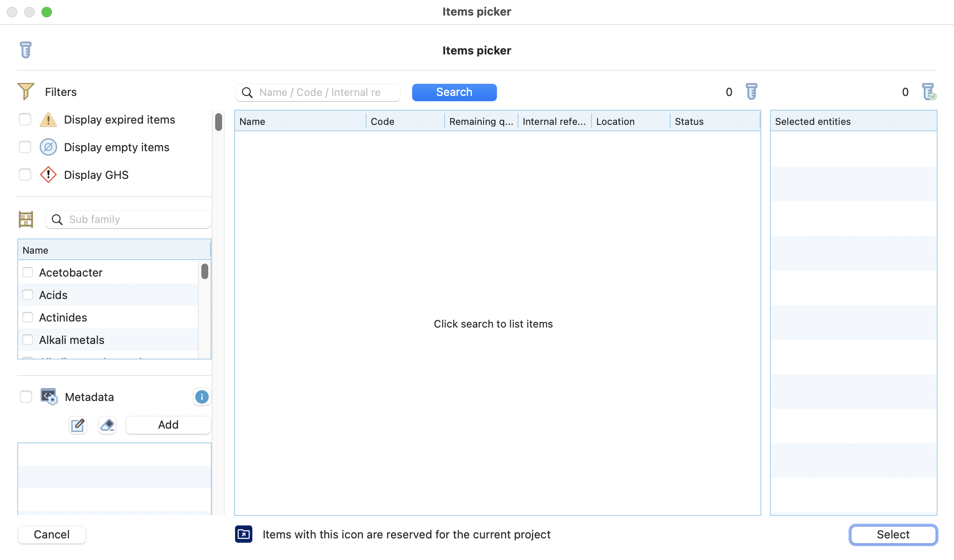Click the edit metadata pencil icon
954x560 pixels.
[x=78, y=425]
